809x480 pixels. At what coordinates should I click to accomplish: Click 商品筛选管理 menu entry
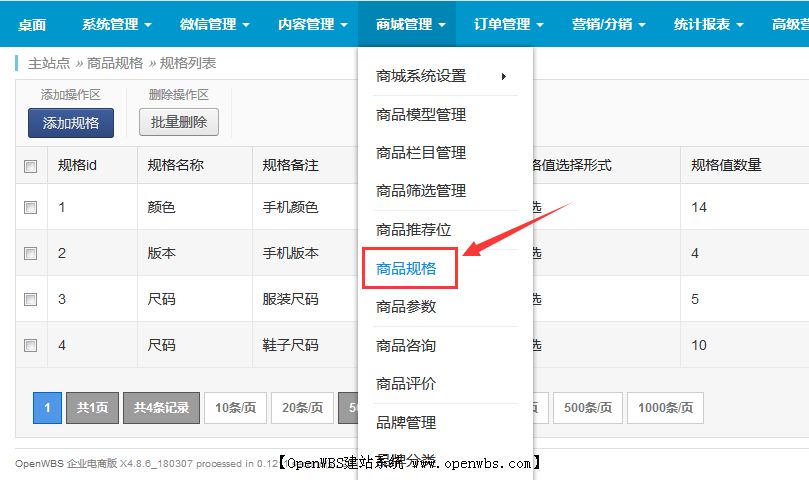click(421, 191)
